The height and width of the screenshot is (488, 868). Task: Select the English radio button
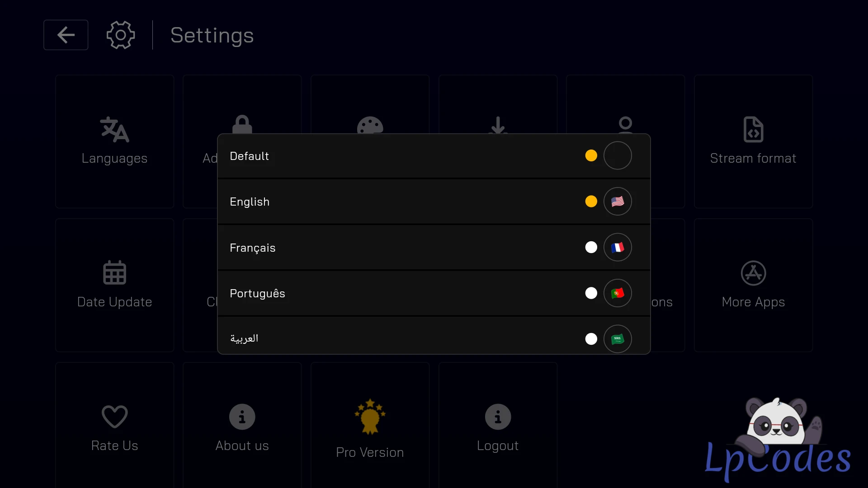[591, 202]
